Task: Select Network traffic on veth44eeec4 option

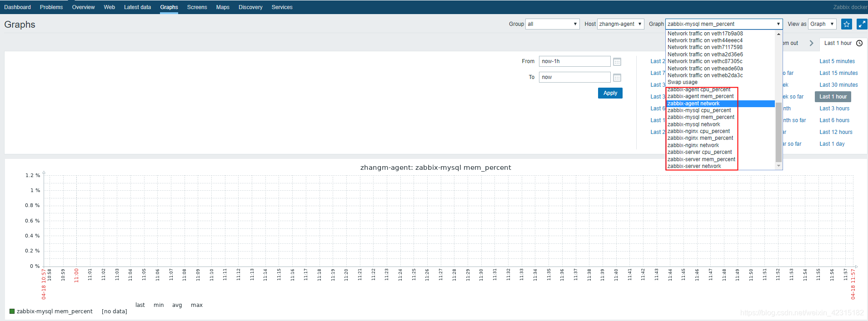Action: [x=720, y=40]
